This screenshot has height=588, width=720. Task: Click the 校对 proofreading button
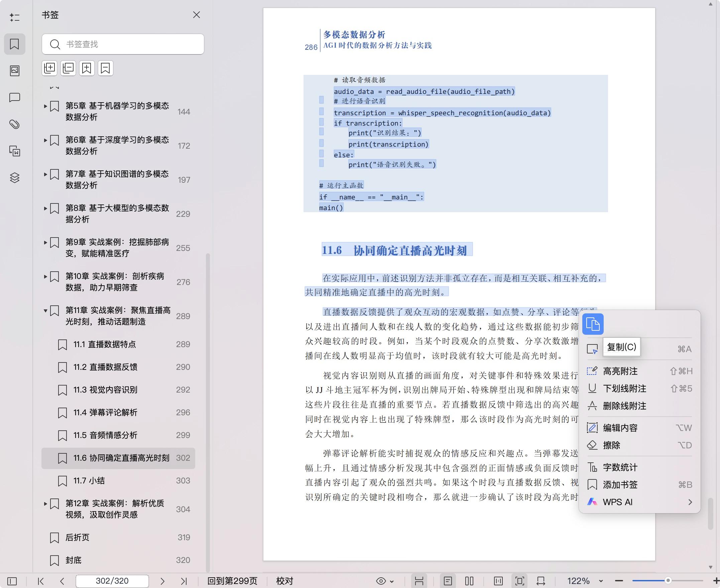point(284,581)
